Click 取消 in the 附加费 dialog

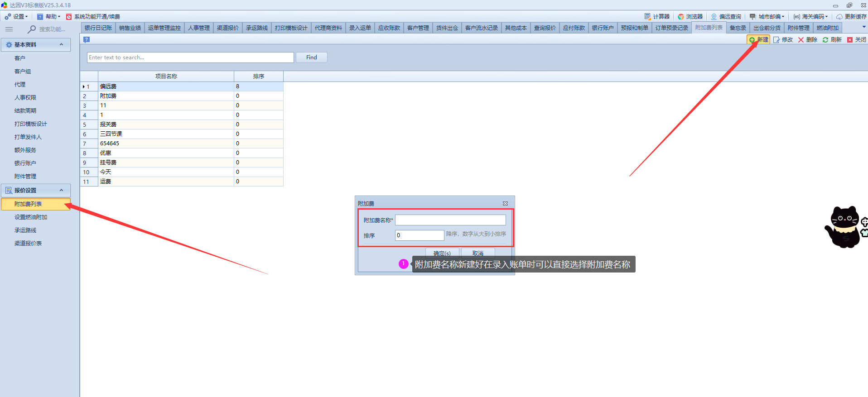click(477, 253)
